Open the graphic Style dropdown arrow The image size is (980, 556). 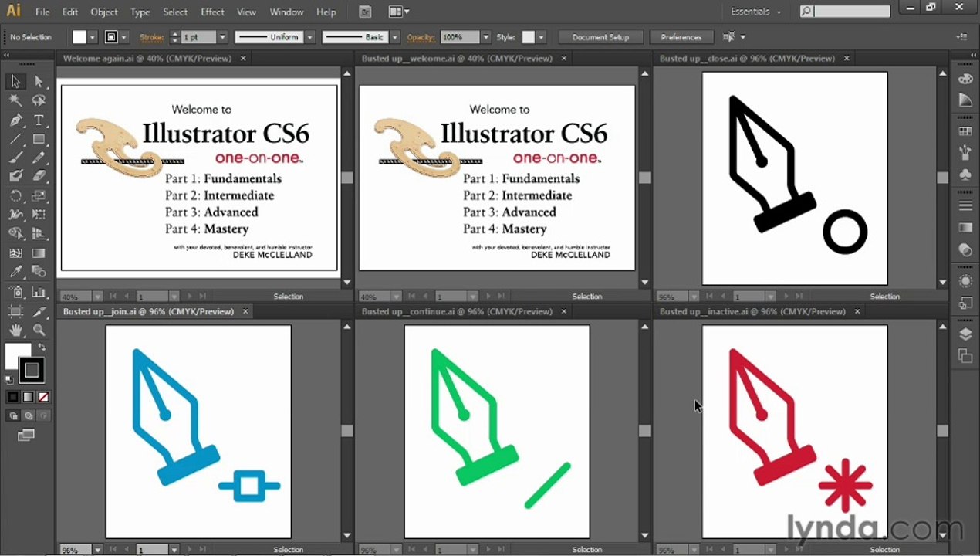[x=541, y=37]
